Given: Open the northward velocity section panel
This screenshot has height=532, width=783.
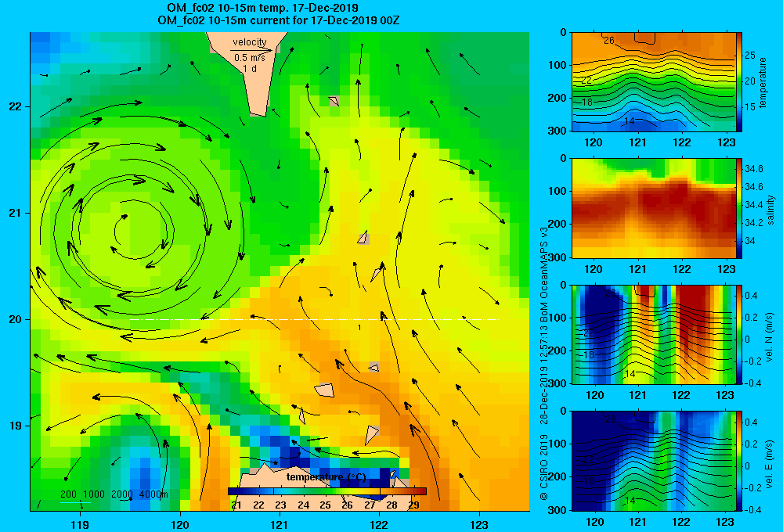Looking at the screenshot, I should click(x=653, y=334).
